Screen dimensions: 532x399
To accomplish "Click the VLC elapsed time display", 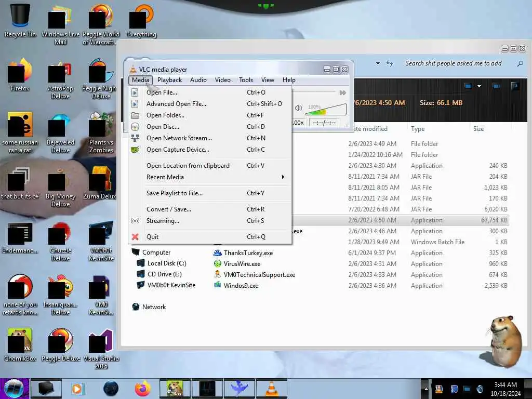I will coord(324,123).
